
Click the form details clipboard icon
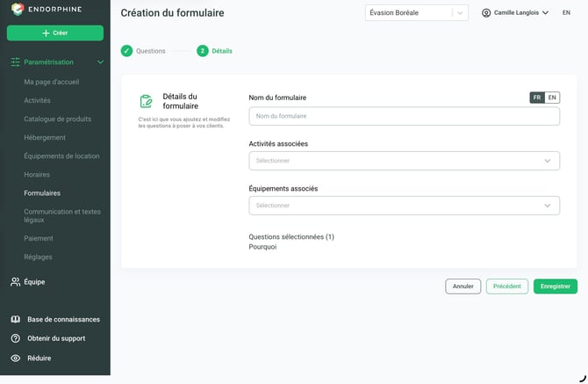point(146,101)
